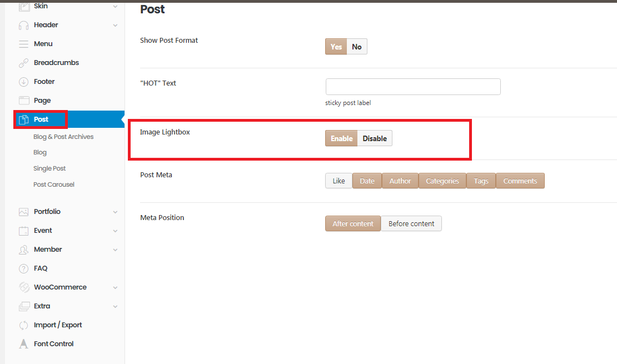Select Before content meta position

(x=411, y=224)
